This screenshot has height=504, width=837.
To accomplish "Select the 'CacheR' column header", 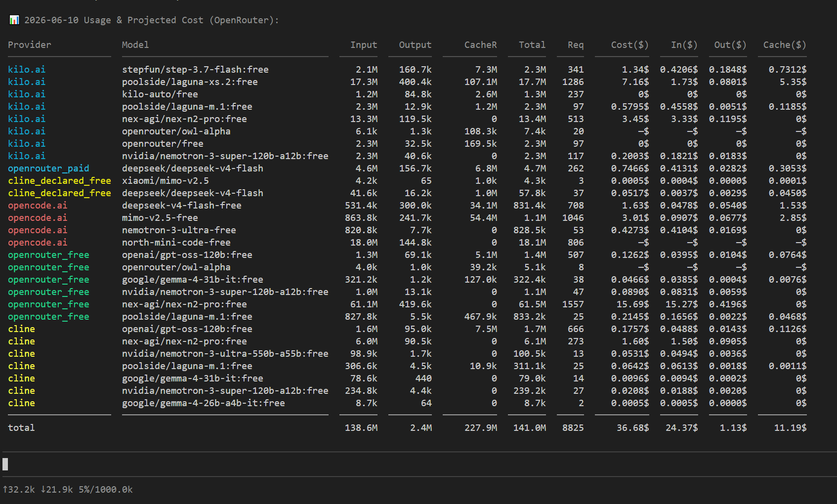I will 480,45.
